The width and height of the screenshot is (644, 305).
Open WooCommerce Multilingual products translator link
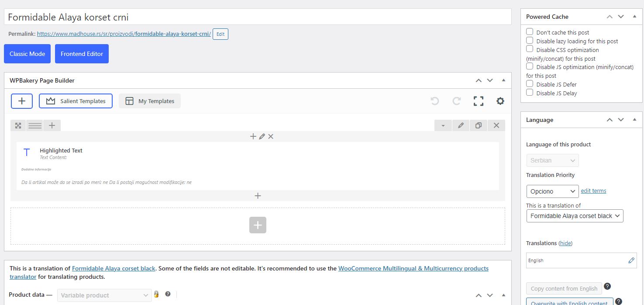[413, 268]
